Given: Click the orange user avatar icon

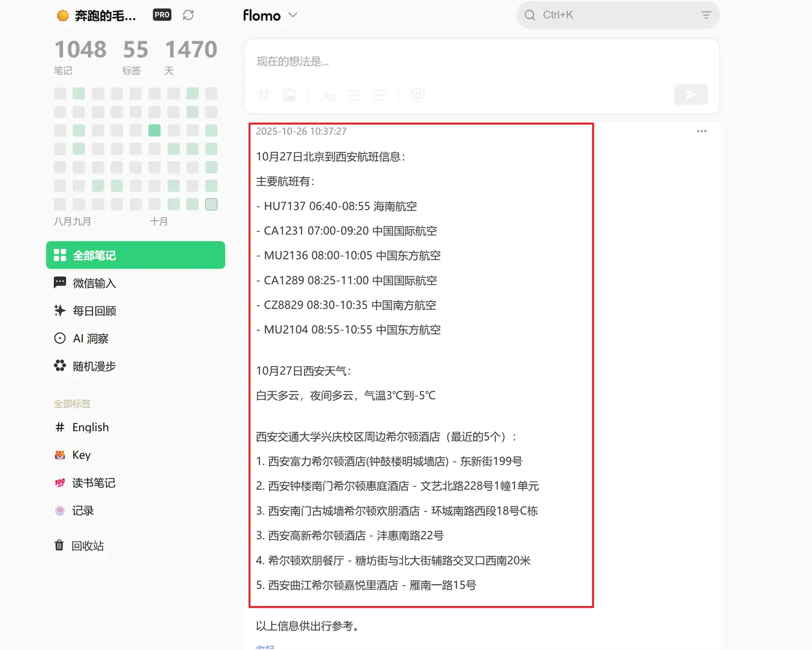Looking at the screenshot, I should tap(63, 16).
